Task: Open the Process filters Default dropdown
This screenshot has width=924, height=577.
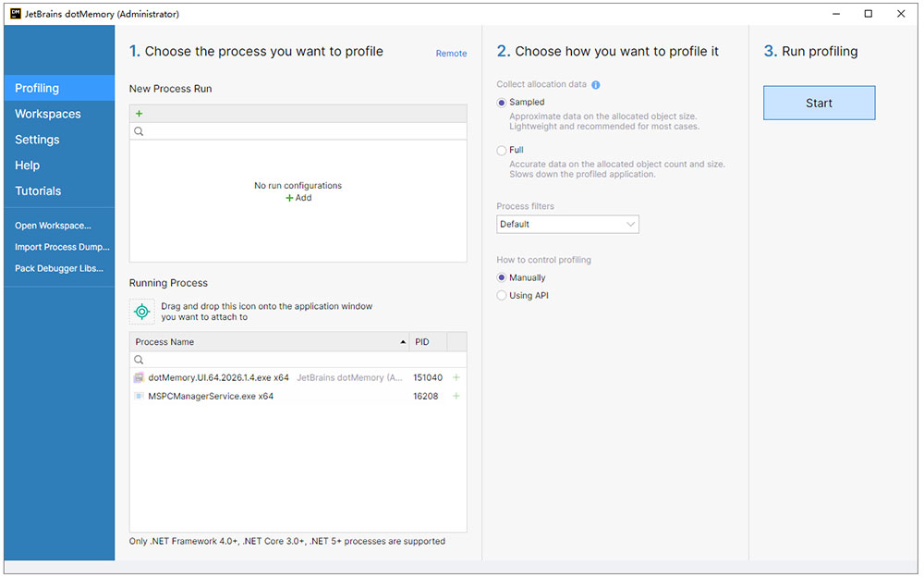Action: (567, 224)
